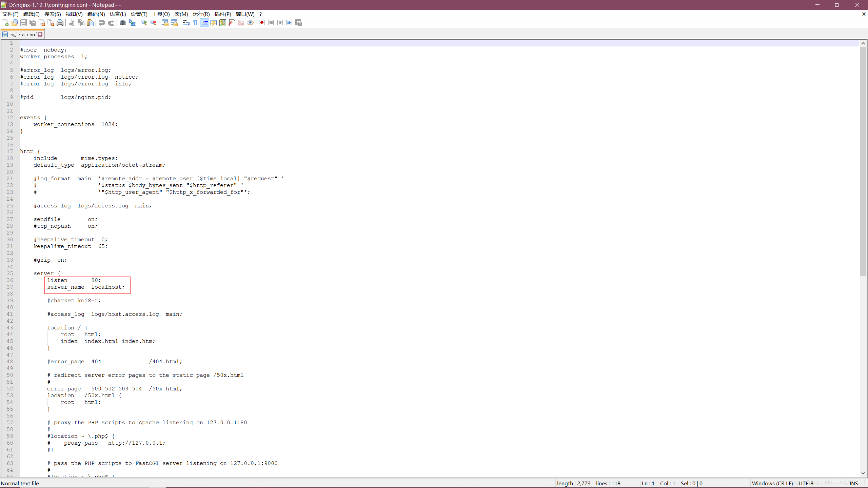Click the Normal text file status label
This screenshot has width=868, height=488.
point(20,483)
